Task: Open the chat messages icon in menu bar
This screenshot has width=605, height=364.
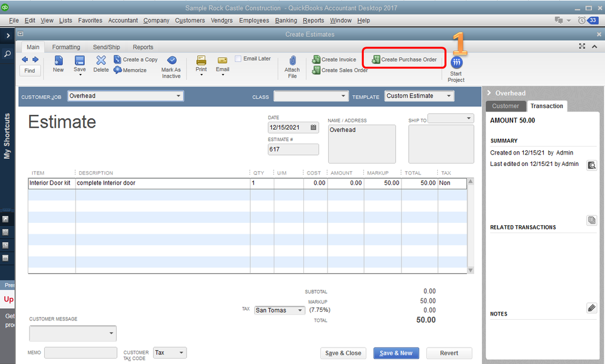Action: [x=558, y=20]
